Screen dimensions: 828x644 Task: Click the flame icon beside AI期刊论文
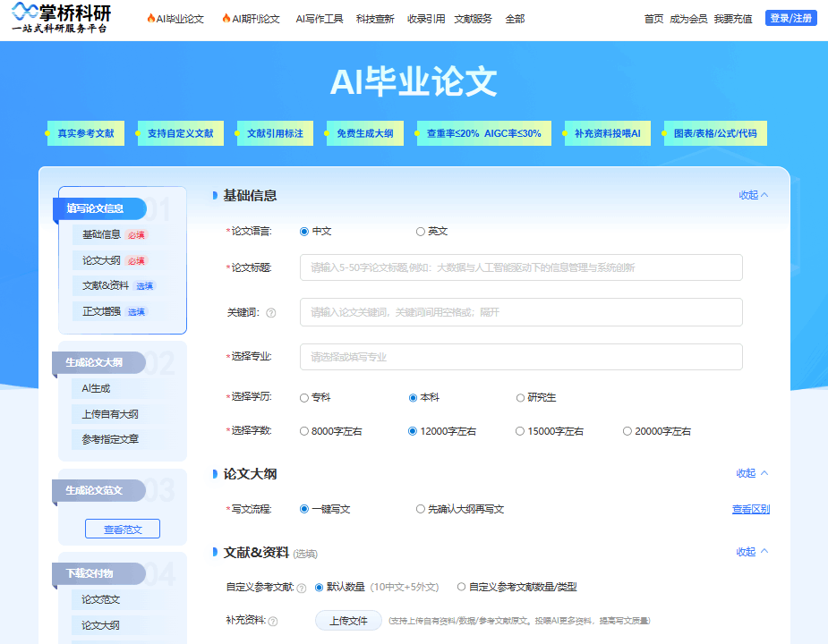click(x=226, y=19)
